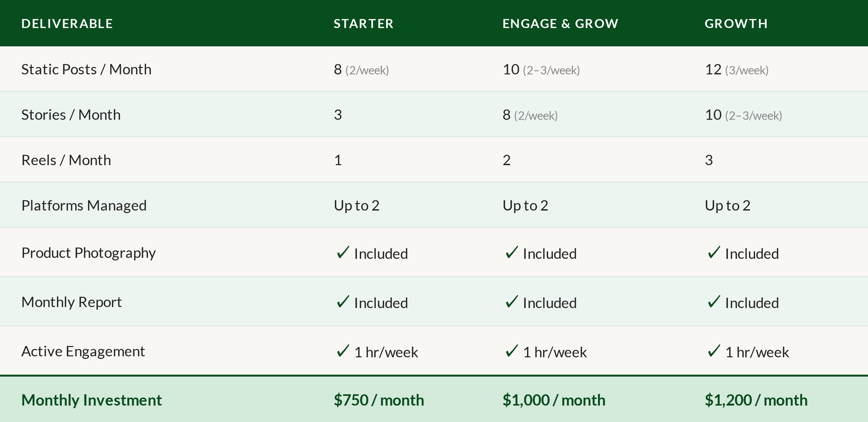Click the Deliverable column header
Viewport: 868px width, 422px height.
click(x=67, y=24)
